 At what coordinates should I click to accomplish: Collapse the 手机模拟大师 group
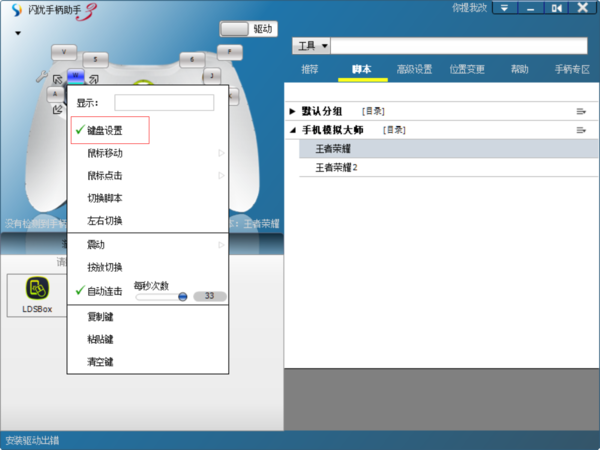click(x=292, y=130)
